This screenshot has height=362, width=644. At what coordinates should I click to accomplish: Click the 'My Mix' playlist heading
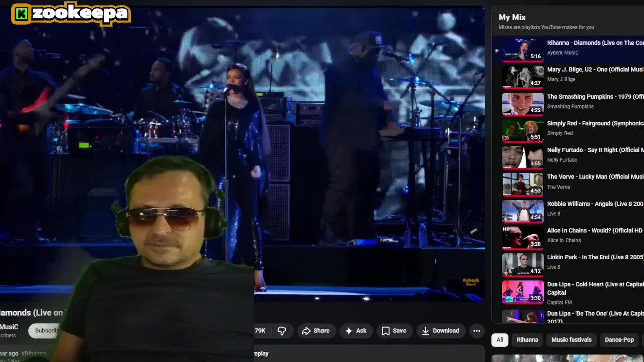coord(512,17)
